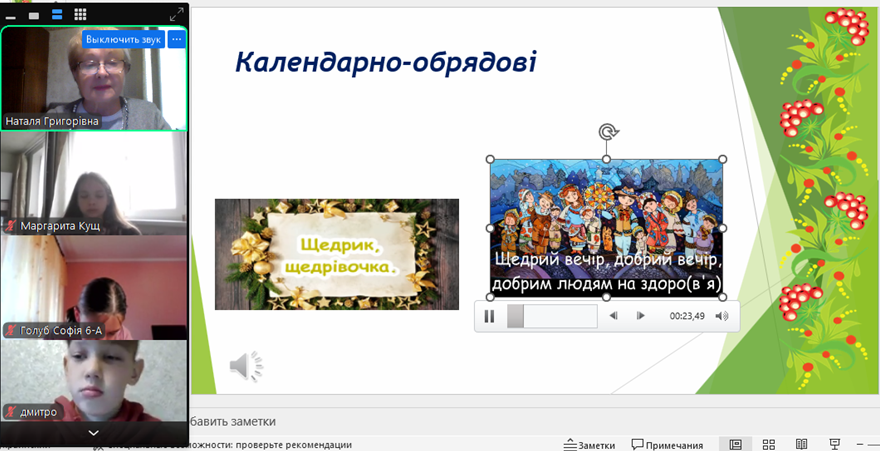The height and width of the screenshot is (451, 880).
Task: Toggle Normal view button in status bar
Action: (x=735, y=444)
